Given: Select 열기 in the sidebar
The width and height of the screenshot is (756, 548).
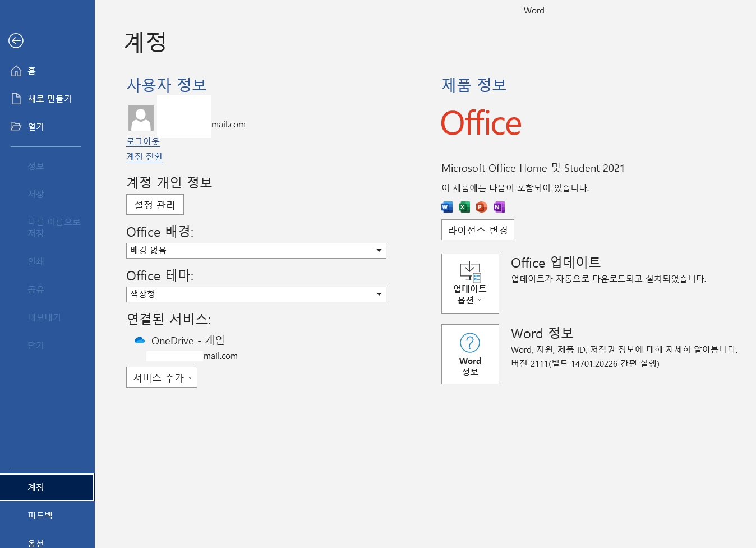Looking at the screenshot, I should click(47, 127).
